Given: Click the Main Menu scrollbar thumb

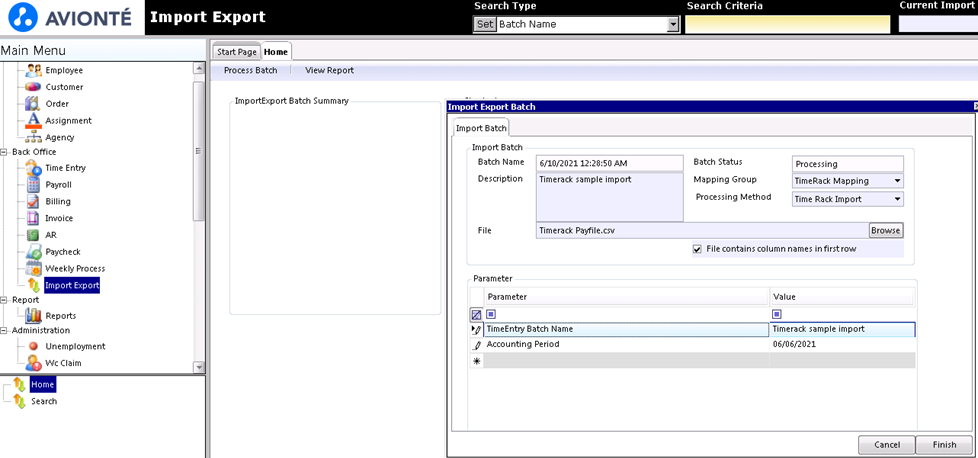Looking at the screenshot, I should click(198, 152).
